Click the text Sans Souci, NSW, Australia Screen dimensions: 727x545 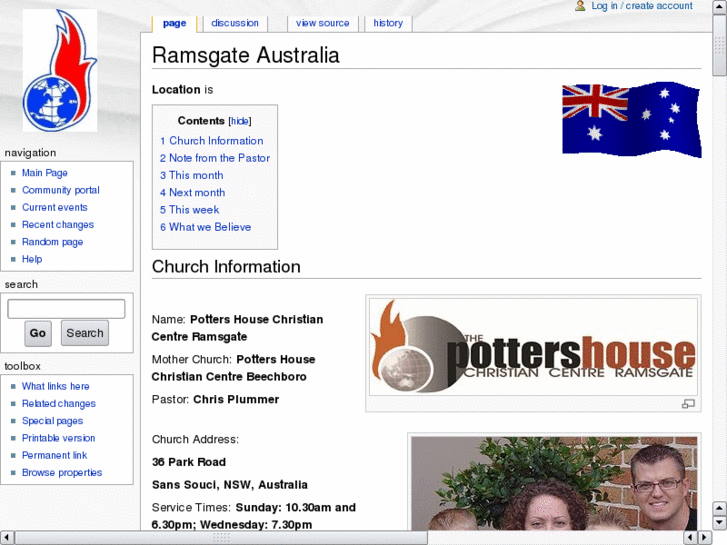point(230,485)
